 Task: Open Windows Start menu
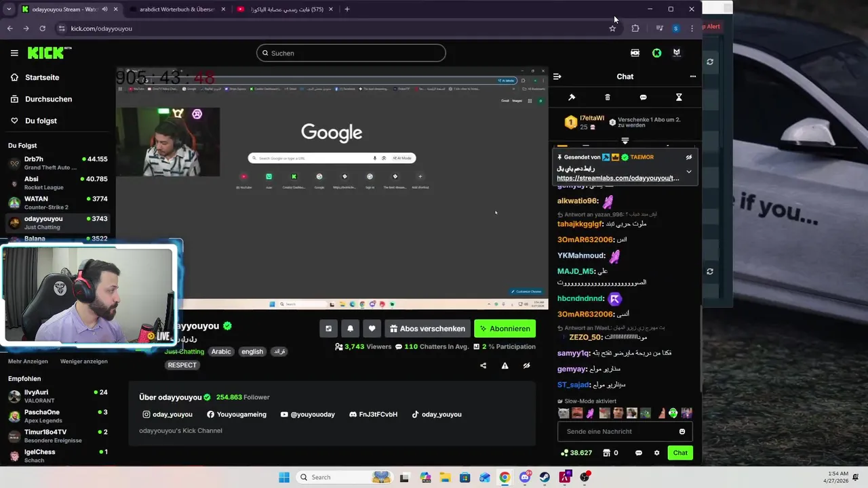click(x=284, y=477)
